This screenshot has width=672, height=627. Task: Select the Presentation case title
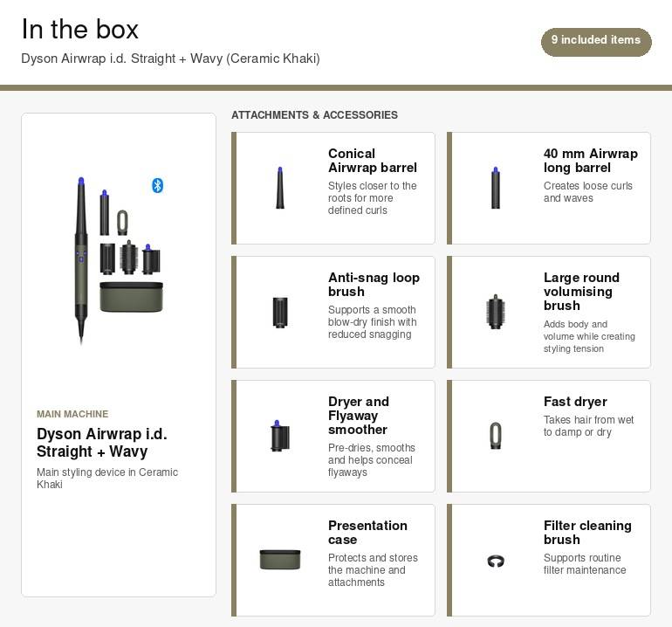pyautogui.click(x=367, y=532)
